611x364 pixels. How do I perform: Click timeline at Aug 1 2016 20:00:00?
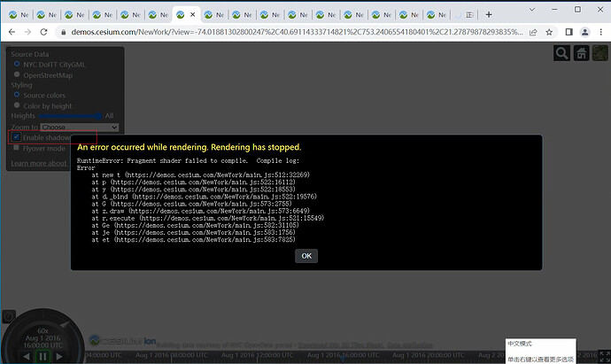coord(429,355)
